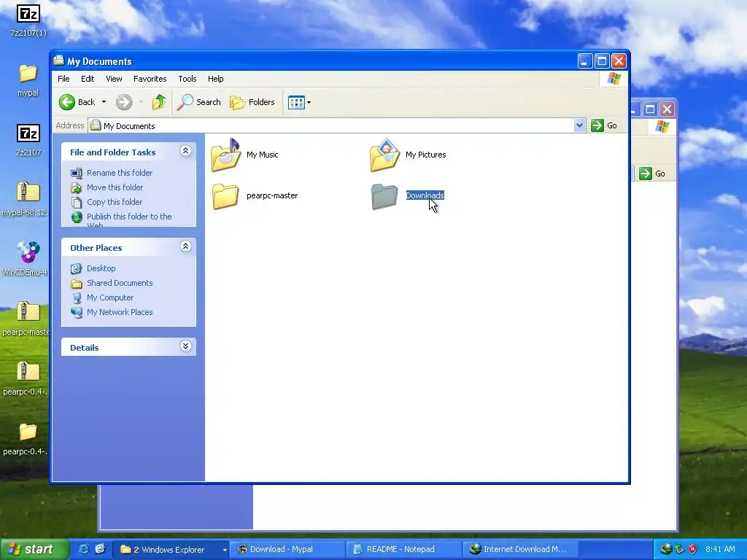Open Shared Documents in Other Places

click(120, 283)
